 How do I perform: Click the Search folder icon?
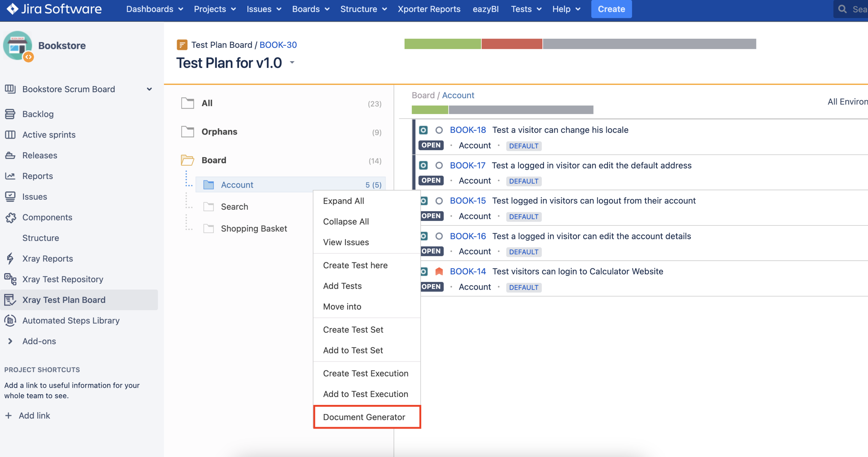[209, 206]
